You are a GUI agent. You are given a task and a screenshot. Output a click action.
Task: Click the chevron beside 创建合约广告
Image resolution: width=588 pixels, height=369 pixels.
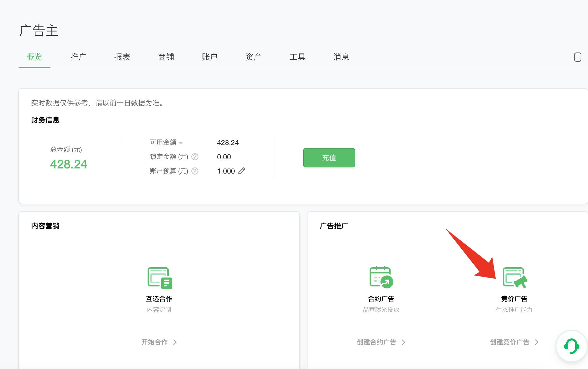(x=403, y=342)
